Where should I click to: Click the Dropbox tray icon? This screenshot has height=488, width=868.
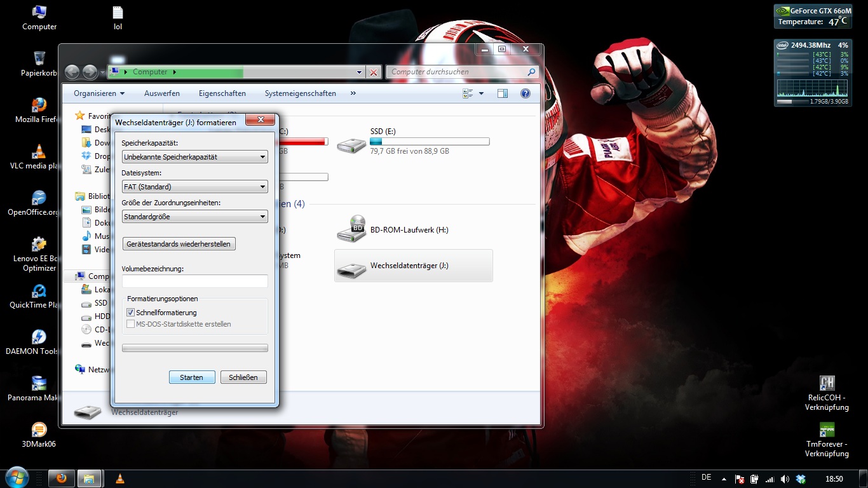801,479
